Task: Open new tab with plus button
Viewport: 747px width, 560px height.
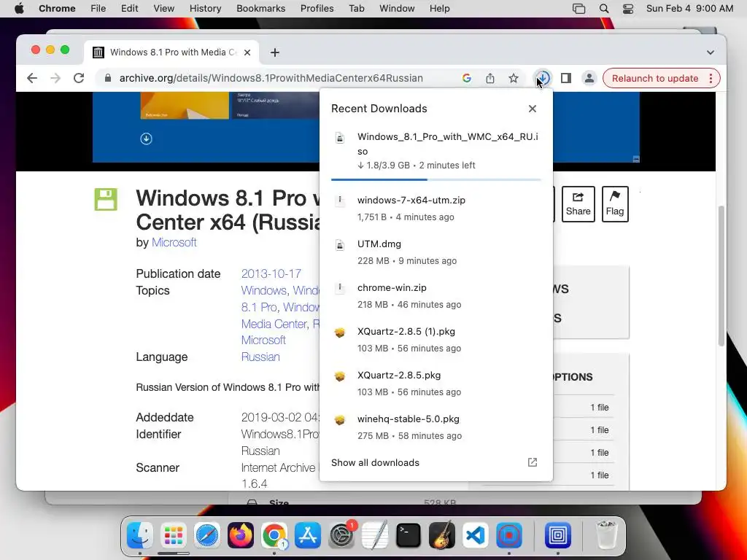Action: pos(275,52)
